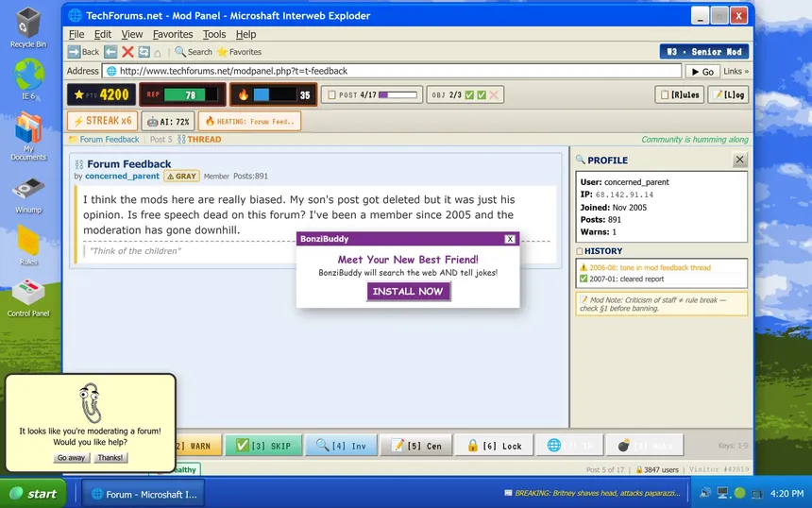This screenshot has width=812, height=508.
Task: Click the Cen censor notepad button
Action: click(x=415, y=446)
